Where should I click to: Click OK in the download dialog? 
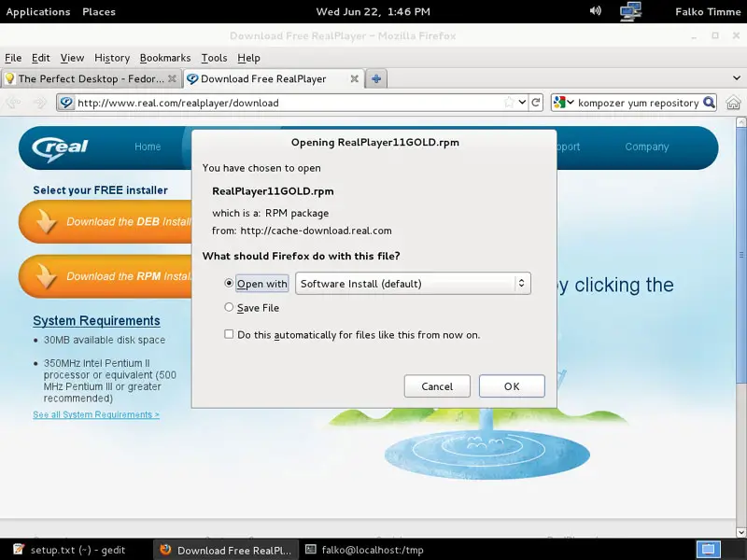point(512,386)
